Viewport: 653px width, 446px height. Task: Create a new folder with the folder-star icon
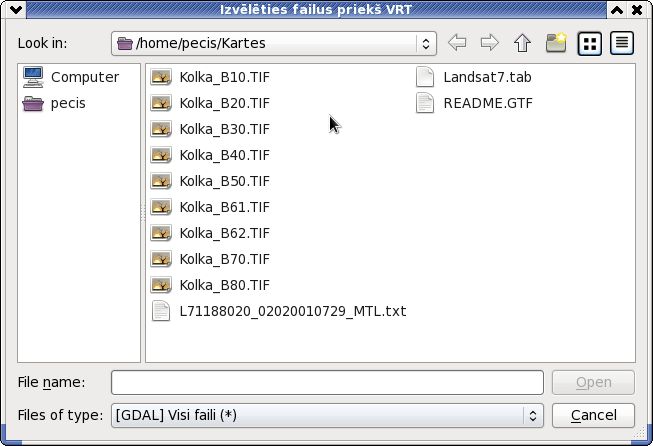[556, 42]
